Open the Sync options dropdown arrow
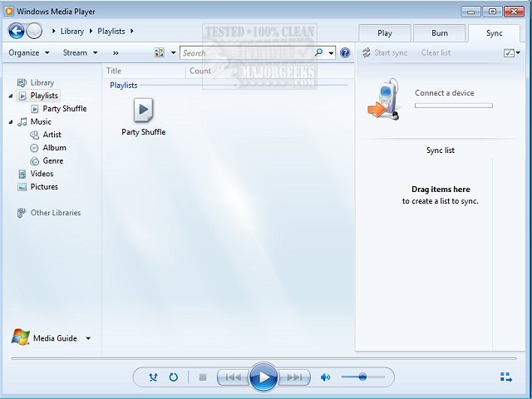Image resolution: width=532 pixels, height=399 pixels. pos(518,52)
